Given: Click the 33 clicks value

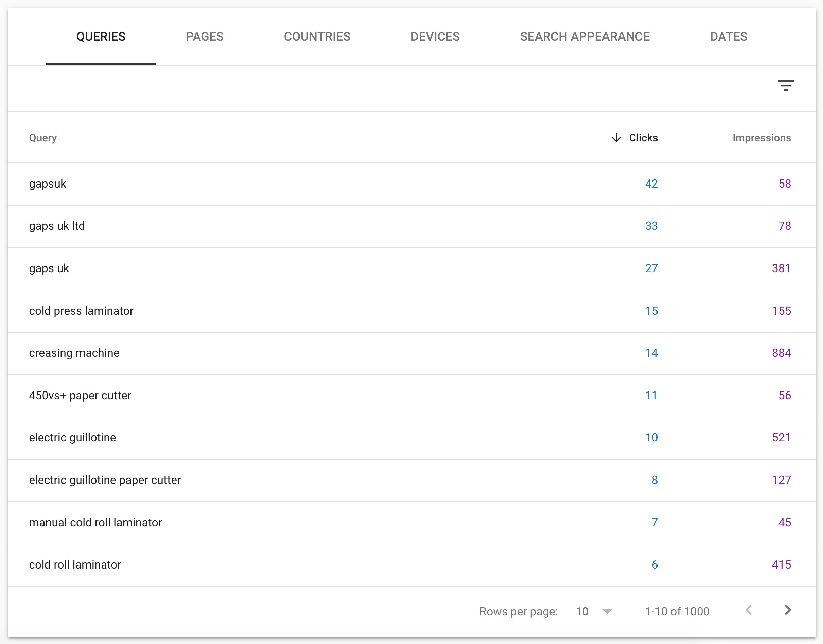Looking at the screenshot, I should pyautogui.click(x=651, y=226).
